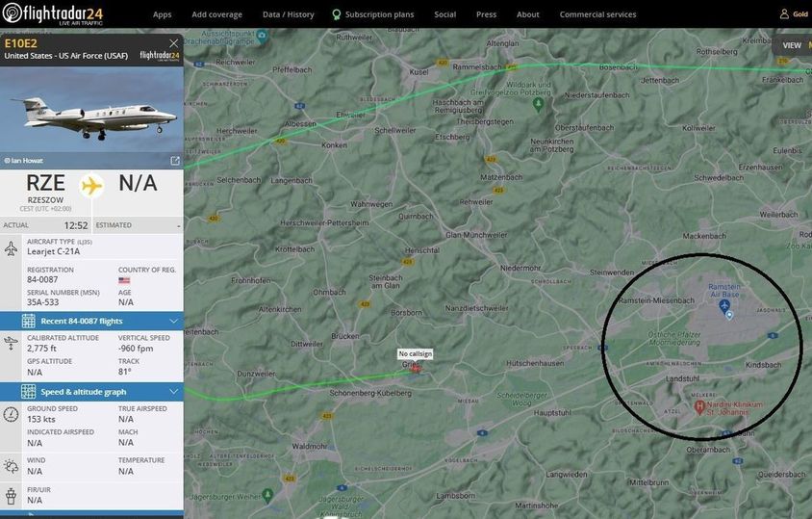The width and height of the screenshot is (812, 519).
Task: Expand Recent 84-0087 flights chevron
Action: click(174, 321)
